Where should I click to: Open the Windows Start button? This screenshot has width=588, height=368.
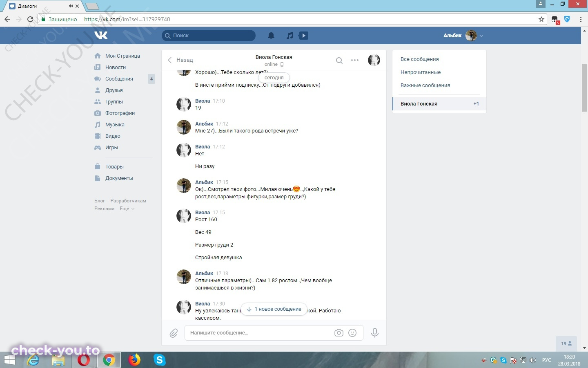point(10,360)
